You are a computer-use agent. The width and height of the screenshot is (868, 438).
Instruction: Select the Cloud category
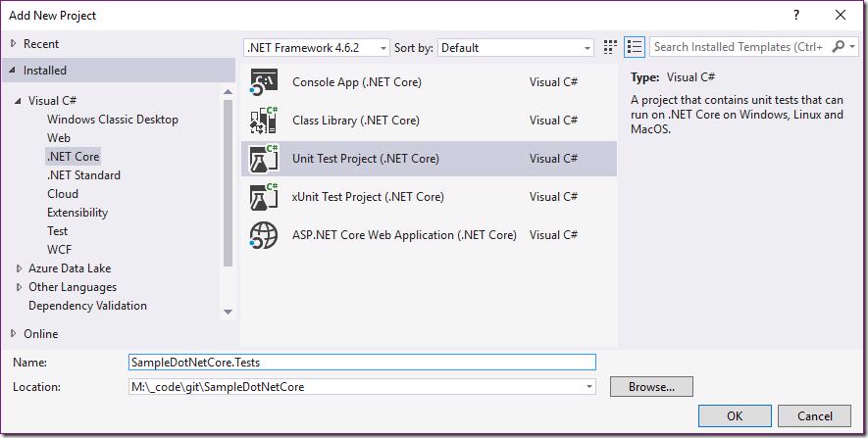coord(63,194)
